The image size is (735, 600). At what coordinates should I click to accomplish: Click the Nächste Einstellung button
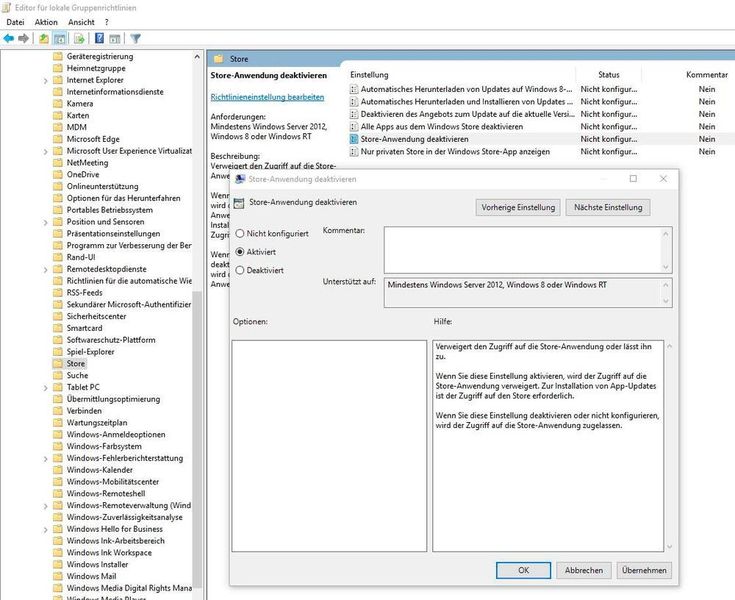coord(608,207)
